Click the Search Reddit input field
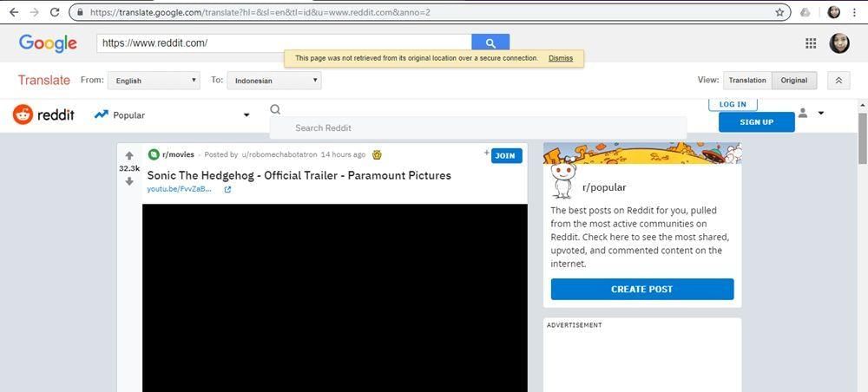 [477, 127]
